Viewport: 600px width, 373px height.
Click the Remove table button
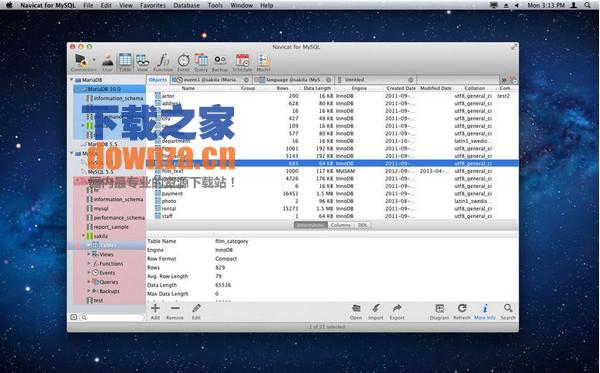175,312
